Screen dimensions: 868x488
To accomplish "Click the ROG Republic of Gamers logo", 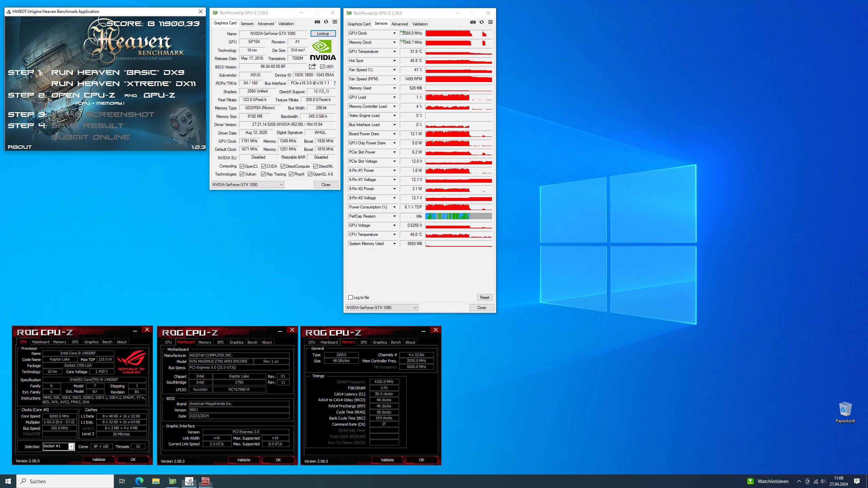I will click(x=131, y=362).
